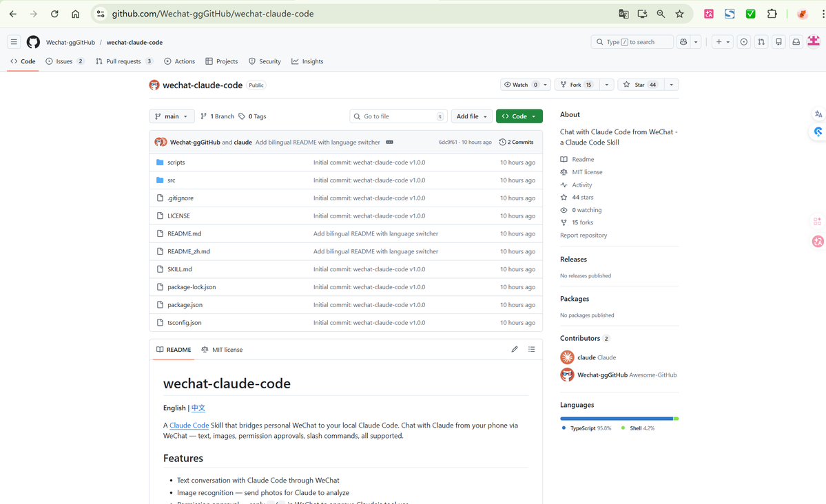Open the browser extensions puzzle icon
Viewport: 826px width, 504px height.
772,14
